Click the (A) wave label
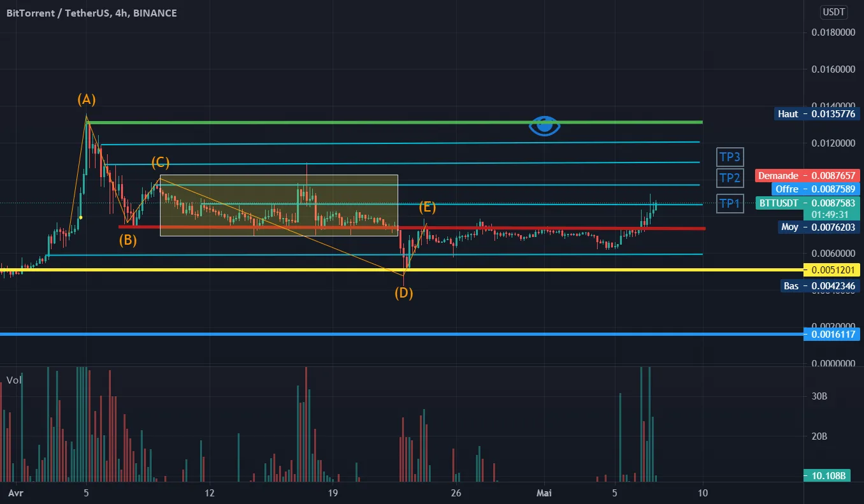This screenshot has height=504, width=864. [87, 99]
